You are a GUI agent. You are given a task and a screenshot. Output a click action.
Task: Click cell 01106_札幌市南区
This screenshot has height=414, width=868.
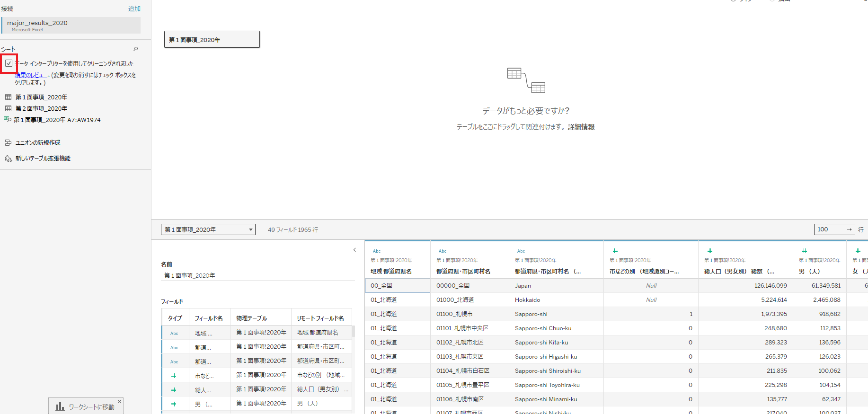click(x=469, y=399)
